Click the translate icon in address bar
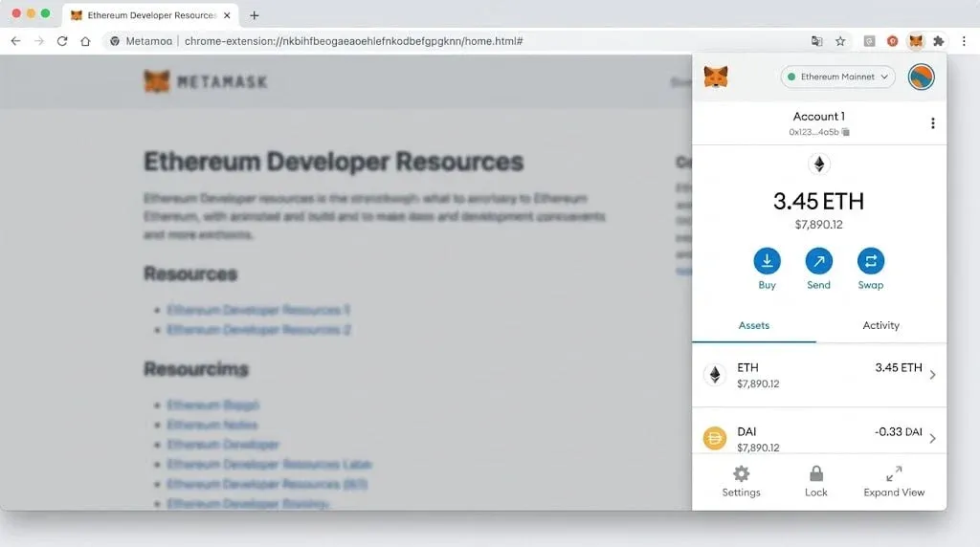The image size is (980, 547). coord(816,41)
